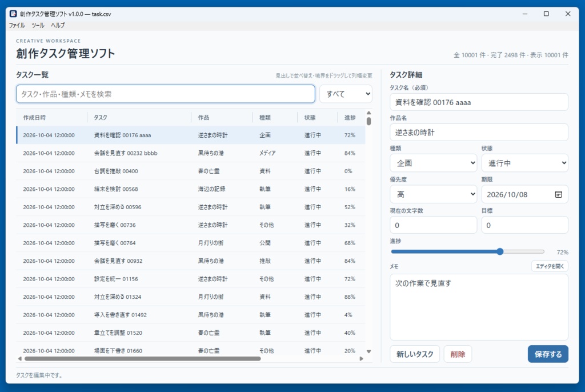This screenshot has width=585, height=392.
Task: Select the row 描写を磨く 00764
Action: click(191, 243)
